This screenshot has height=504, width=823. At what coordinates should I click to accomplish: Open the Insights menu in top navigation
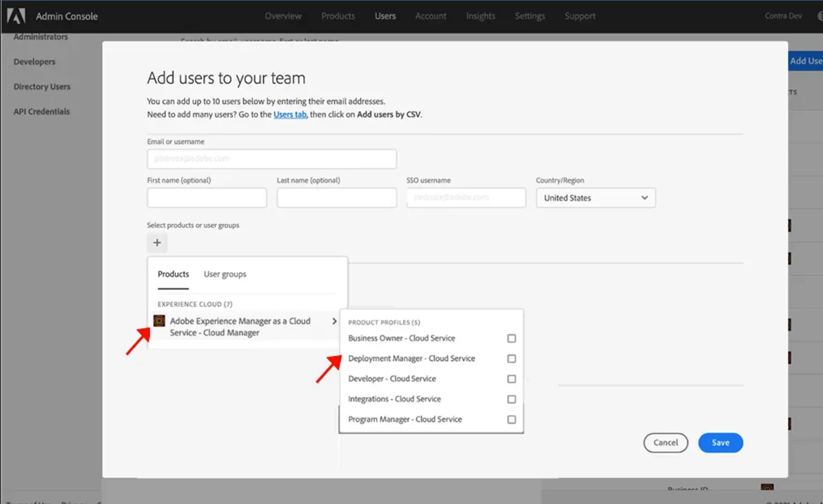tap(480, 16)
